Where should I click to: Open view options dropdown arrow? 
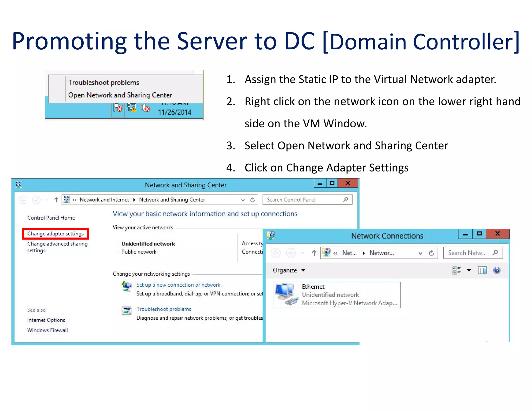point(469,270)
